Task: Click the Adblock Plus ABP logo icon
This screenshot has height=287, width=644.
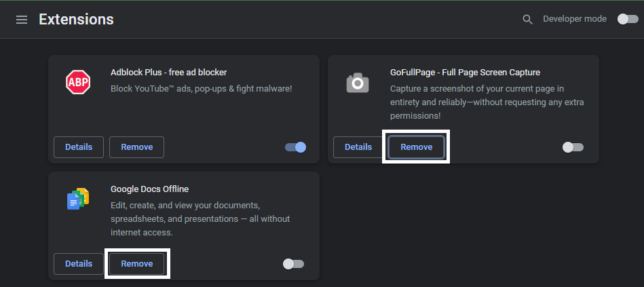Action: point(78,82)
